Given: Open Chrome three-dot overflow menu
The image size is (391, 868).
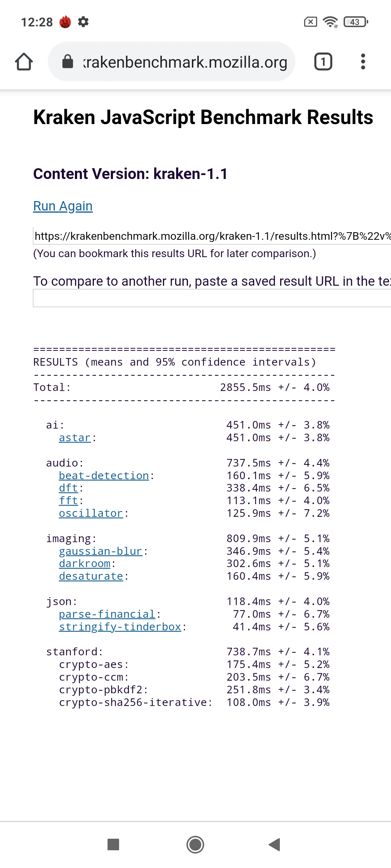Looking at the screenshot, I should coord(363,61).
